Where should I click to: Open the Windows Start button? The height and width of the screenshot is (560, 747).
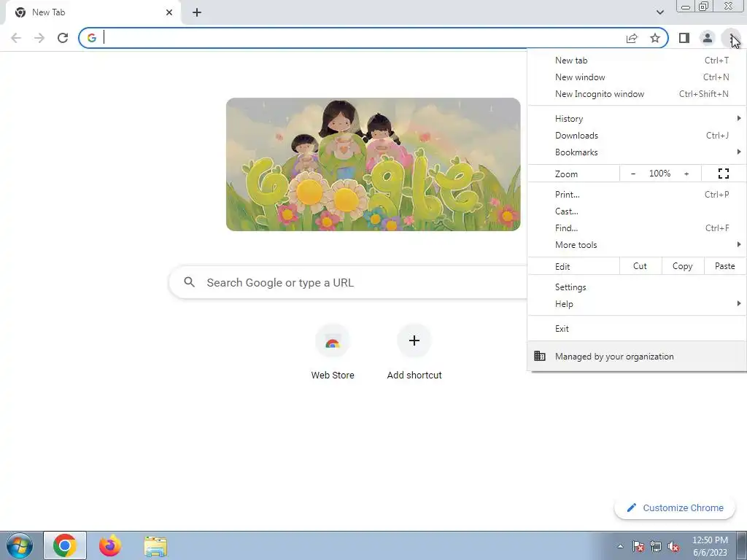(x=20, y=545)
